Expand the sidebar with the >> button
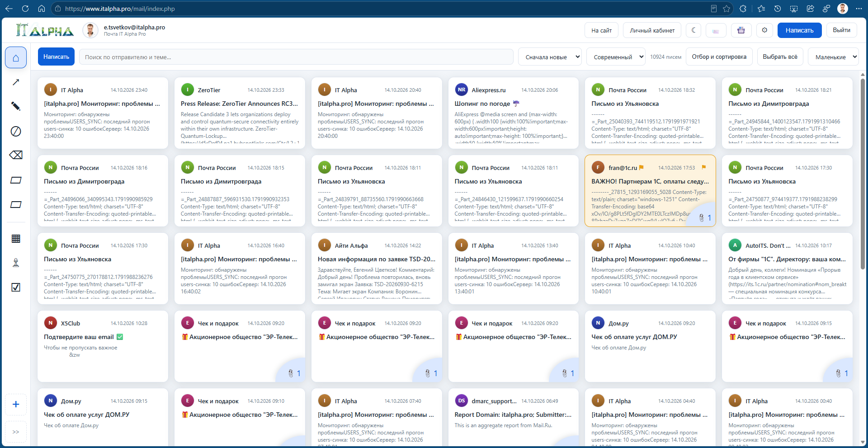 16,432
